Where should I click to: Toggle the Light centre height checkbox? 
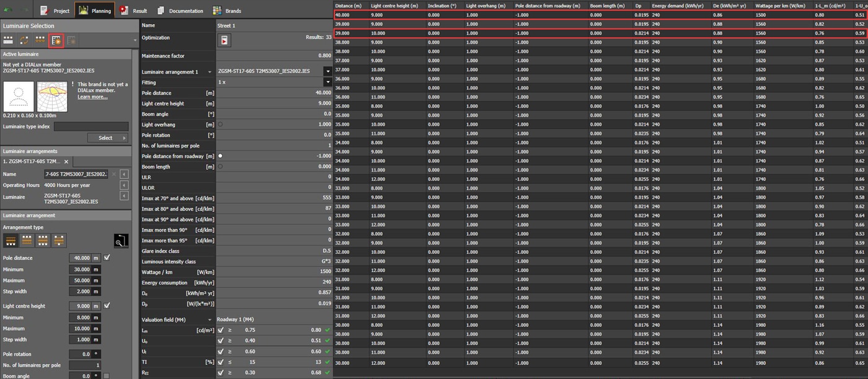pos(107,306)
